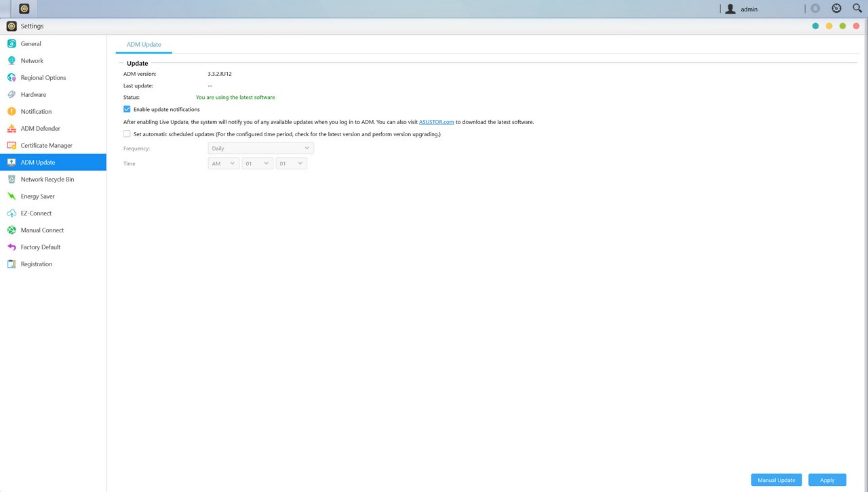The width and height of the screenshot is (868, 492).
Task: Click the General sidebar icon
Action: tap(12, 43)
